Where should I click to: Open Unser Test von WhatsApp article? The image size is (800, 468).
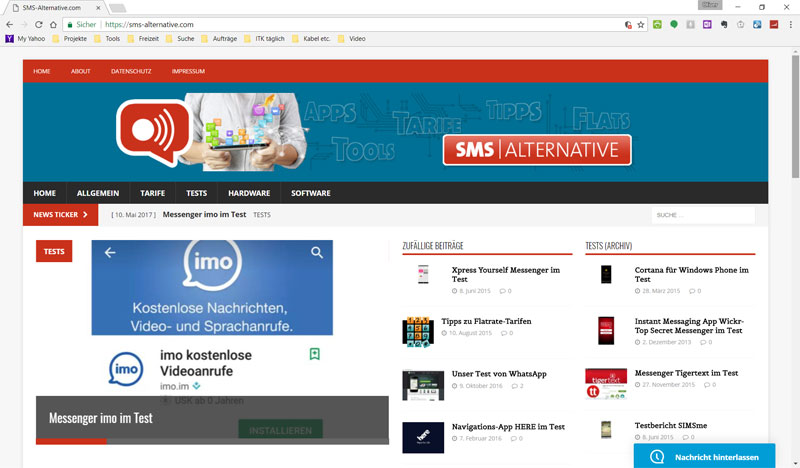pos(499,374)
